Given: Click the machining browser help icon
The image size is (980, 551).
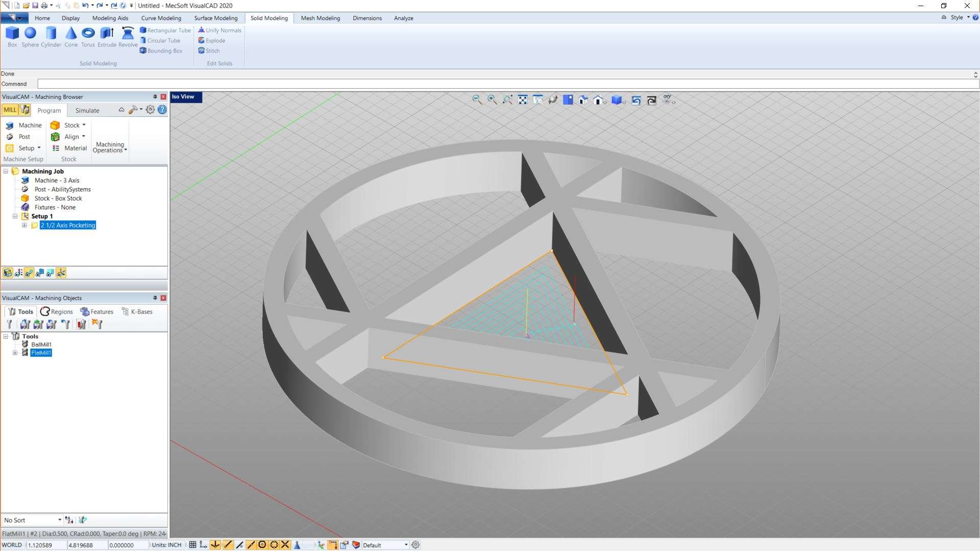Looking at the screenshot, I should (162, 110).
